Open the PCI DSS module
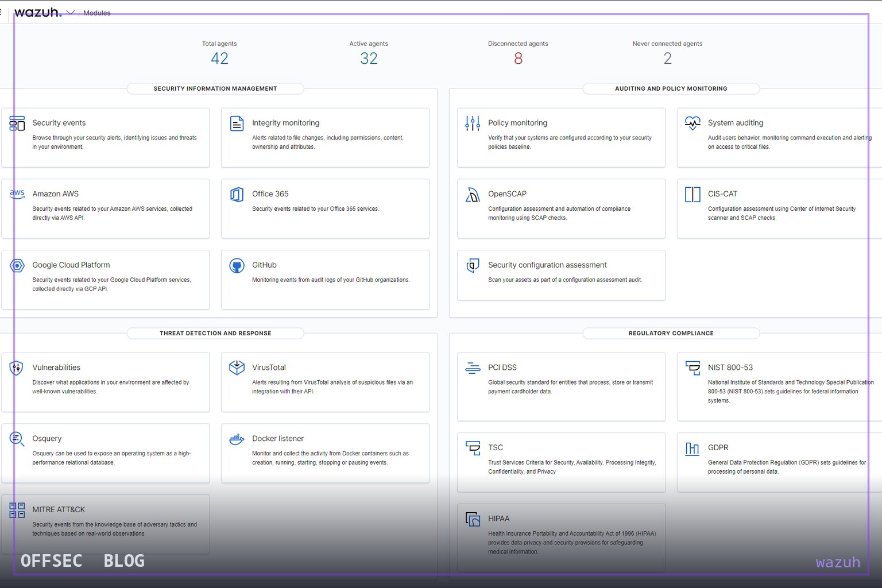 [x=561, y=386]
